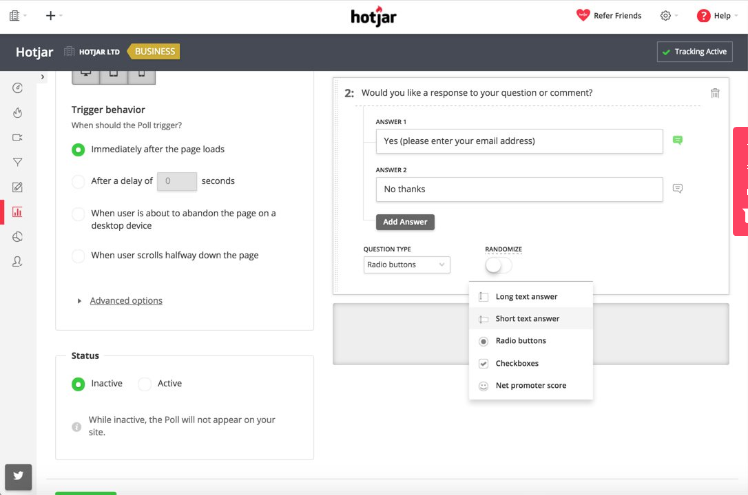The image size is (748, 495).
Task: Click the Tracking Active button
Action: coord(695,52)
